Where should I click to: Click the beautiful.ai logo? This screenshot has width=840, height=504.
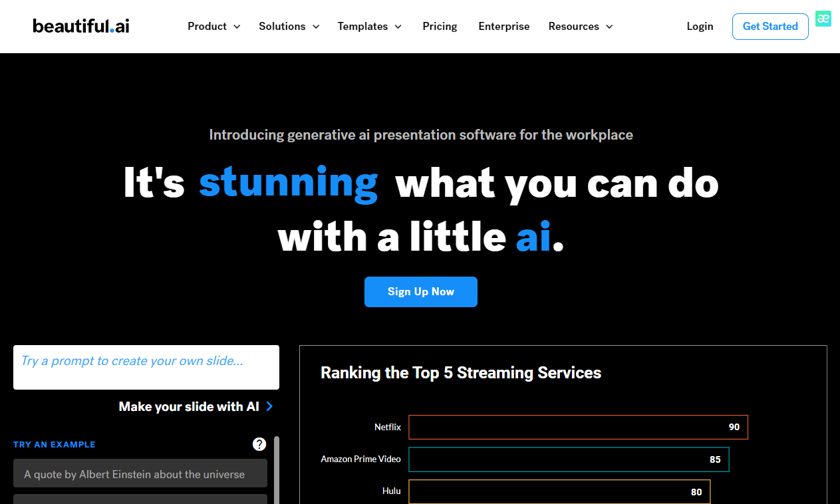tap(81, 26)
